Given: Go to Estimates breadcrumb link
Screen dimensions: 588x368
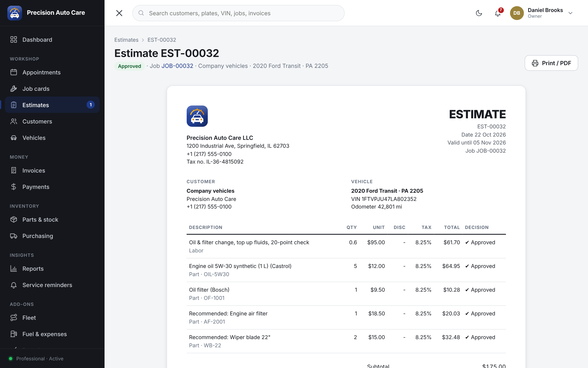Looking at the screenshot, I should [126, 40].
